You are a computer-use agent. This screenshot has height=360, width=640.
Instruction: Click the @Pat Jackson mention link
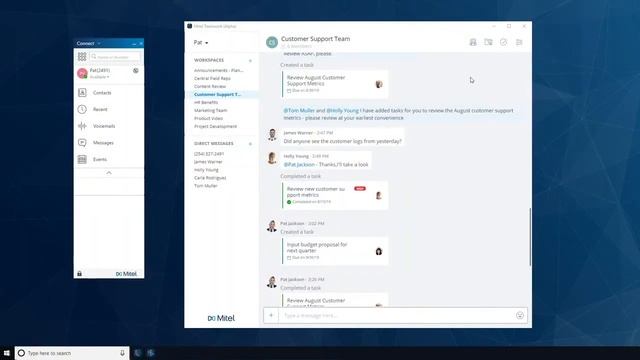[299, 164]
